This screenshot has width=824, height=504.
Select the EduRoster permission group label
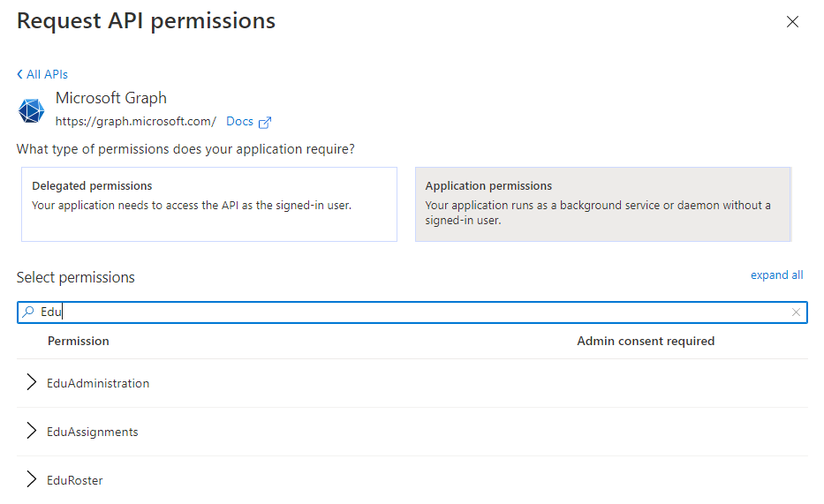click(x=75, y=480)
